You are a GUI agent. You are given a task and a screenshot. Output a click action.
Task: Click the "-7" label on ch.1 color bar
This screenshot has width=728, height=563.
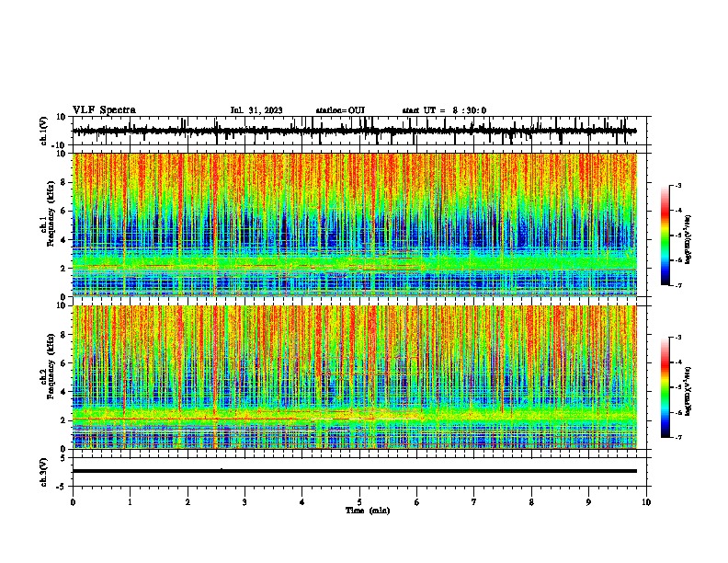tap(678, 285)
